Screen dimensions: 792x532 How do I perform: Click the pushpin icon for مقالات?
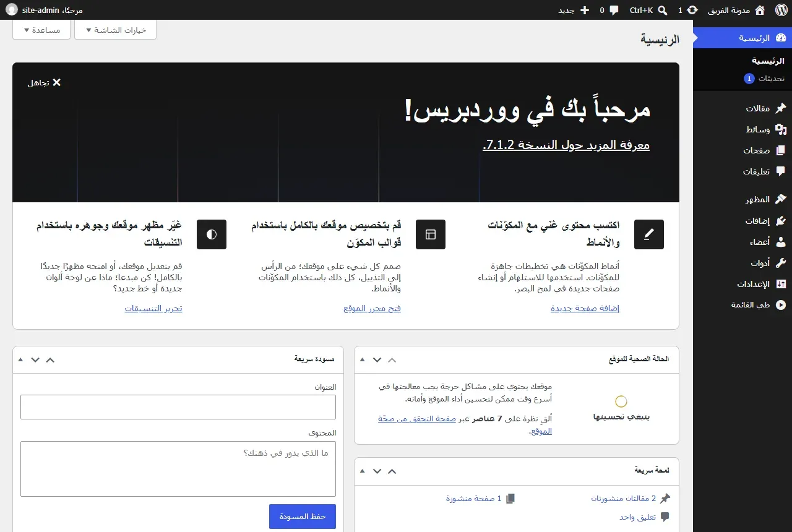tap(780, 108)
